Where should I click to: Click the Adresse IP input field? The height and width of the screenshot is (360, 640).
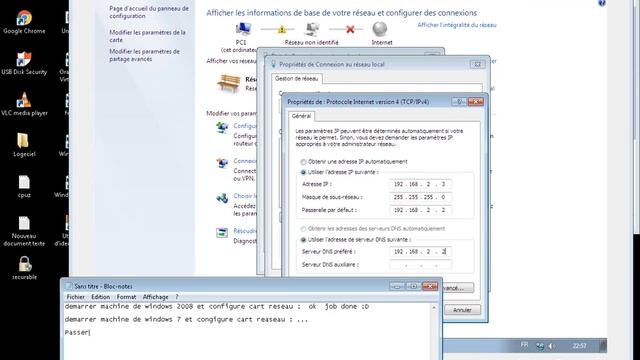pos(420,184)
